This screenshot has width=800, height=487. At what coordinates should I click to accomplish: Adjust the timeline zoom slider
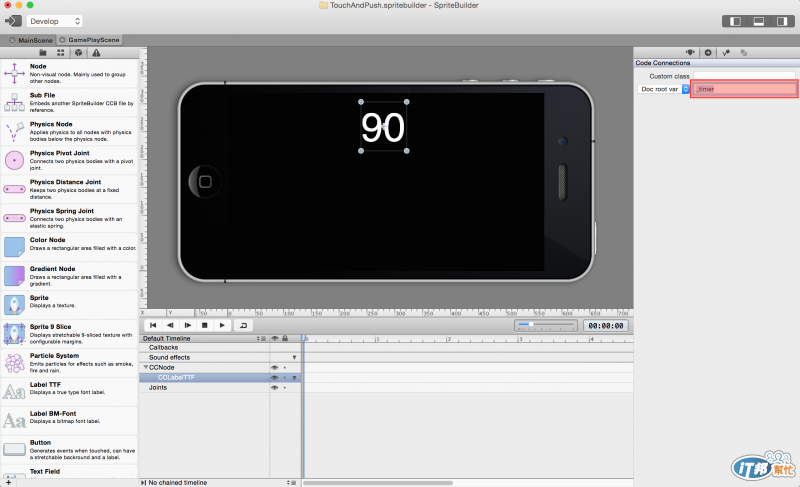coord(545,325)
